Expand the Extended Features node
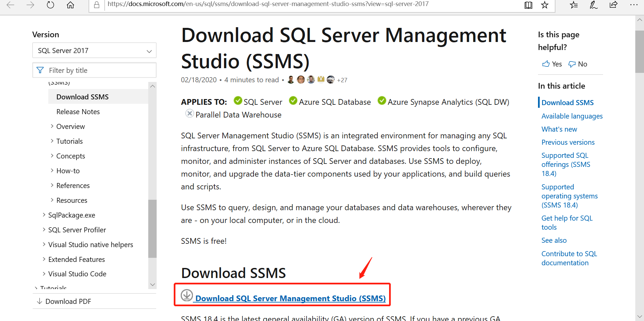 44,259
